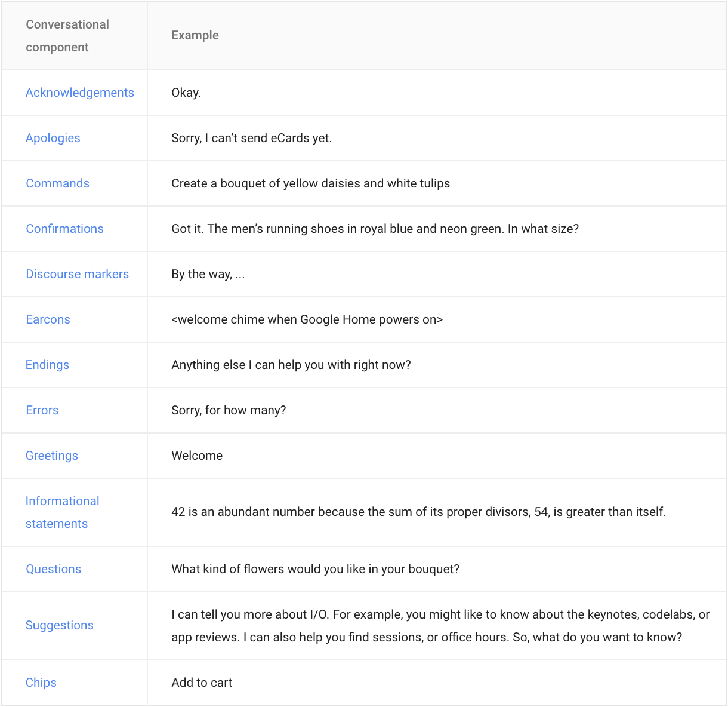Click the abundant number example sentence
Viewport: 728px width, 707px height.
pos(418,512)
